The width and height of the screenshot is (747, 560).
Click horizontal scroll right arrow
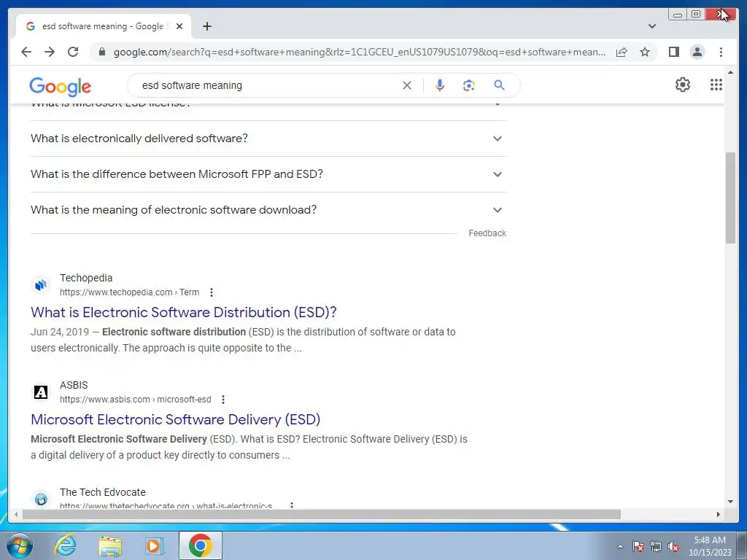pyautogui.click(x=719, y=514)
